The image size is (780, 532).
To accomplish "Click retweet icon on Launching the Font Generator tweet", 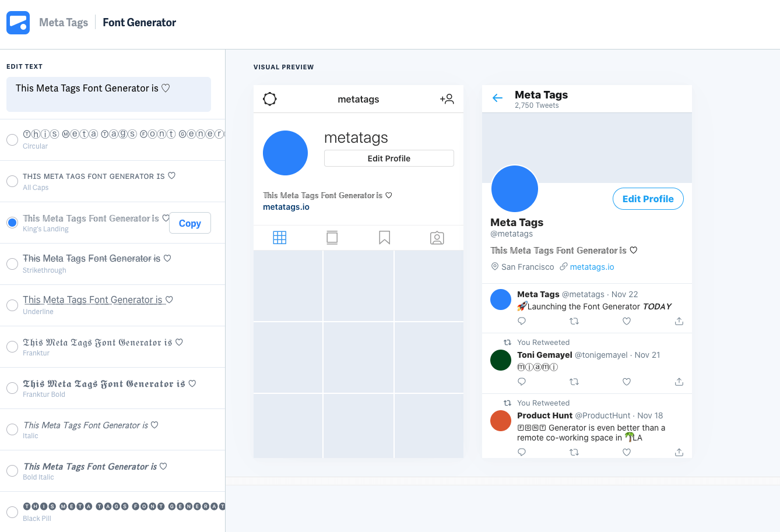I will (x=574, y=321).
